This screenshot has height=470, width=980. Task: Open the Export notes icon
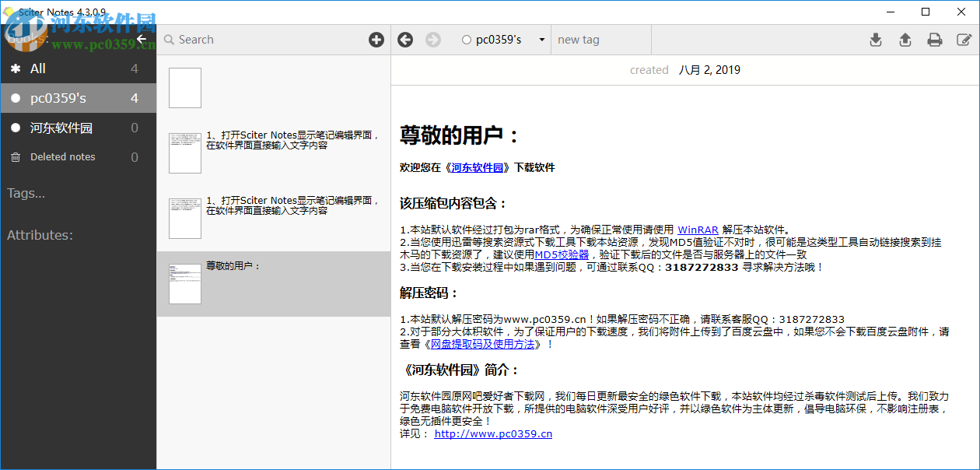click(x=905, y=39)
